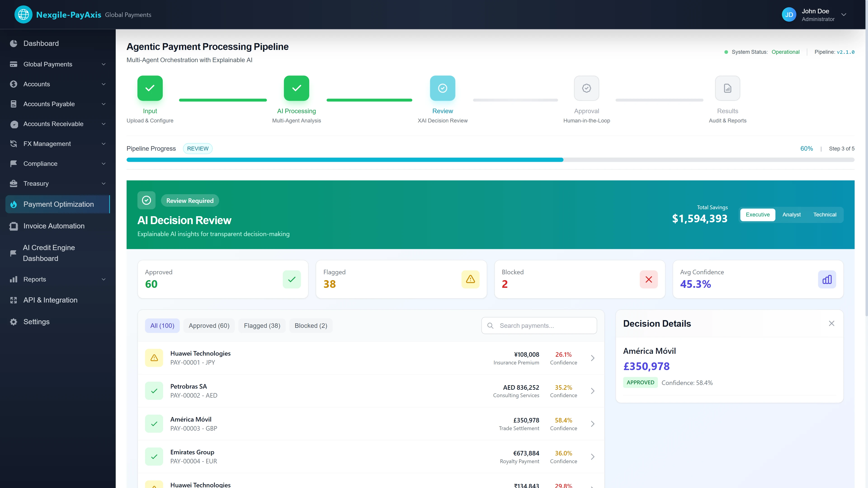Image resolution: width=868 pixels, height=488 pixels.
Task: Switch to Analyst view mode
Action: coord(791,215)
